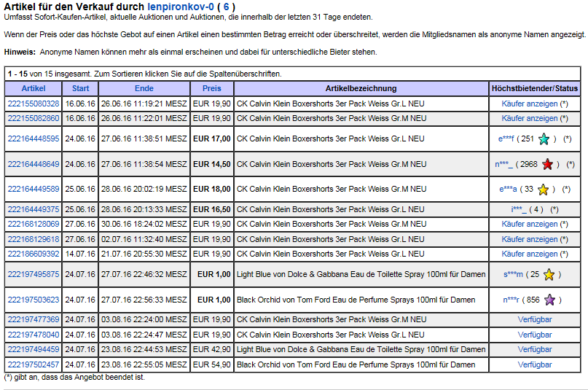Image resolution: width=588 pixels, height=390 pixels.
Task: Open item 222197495875
Action: [x=34, y=274]
